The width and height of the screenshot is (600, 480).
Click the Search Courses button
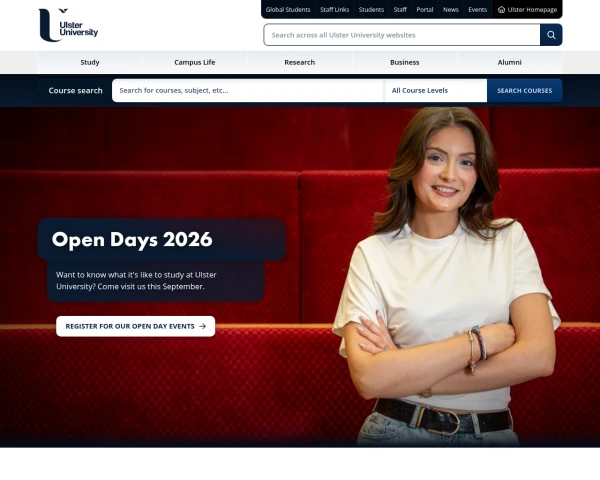click(x=525, y=91)
